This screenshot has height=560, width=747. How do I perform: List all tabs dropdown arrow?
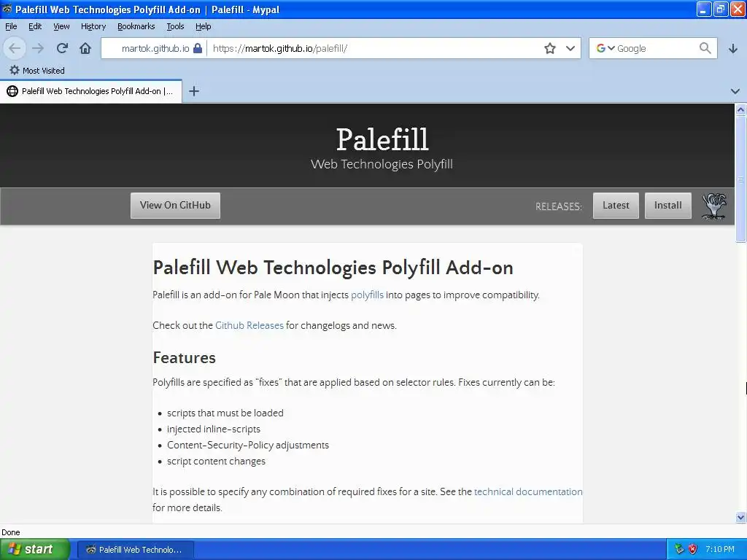[x=735, y=91]
